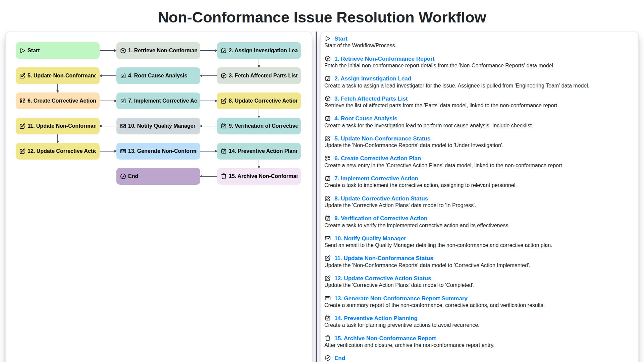Click the envelope icon on Notify Quality Manager node

123,126
